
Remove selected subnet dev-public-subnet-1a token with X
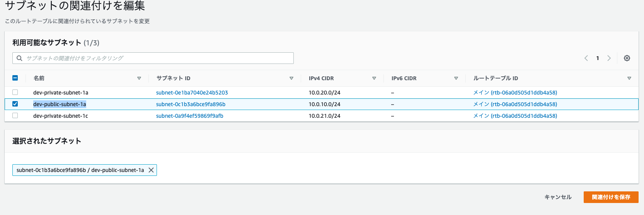pos(151,170)
